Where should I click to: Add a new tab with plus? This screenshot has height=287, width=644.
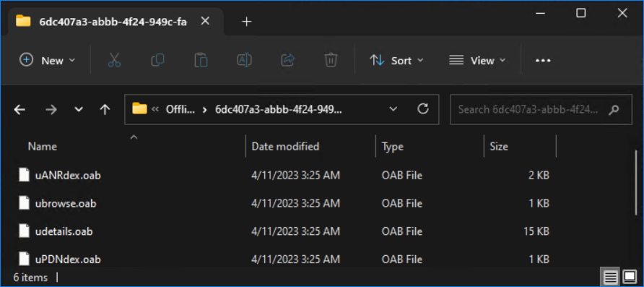[246, 22]
